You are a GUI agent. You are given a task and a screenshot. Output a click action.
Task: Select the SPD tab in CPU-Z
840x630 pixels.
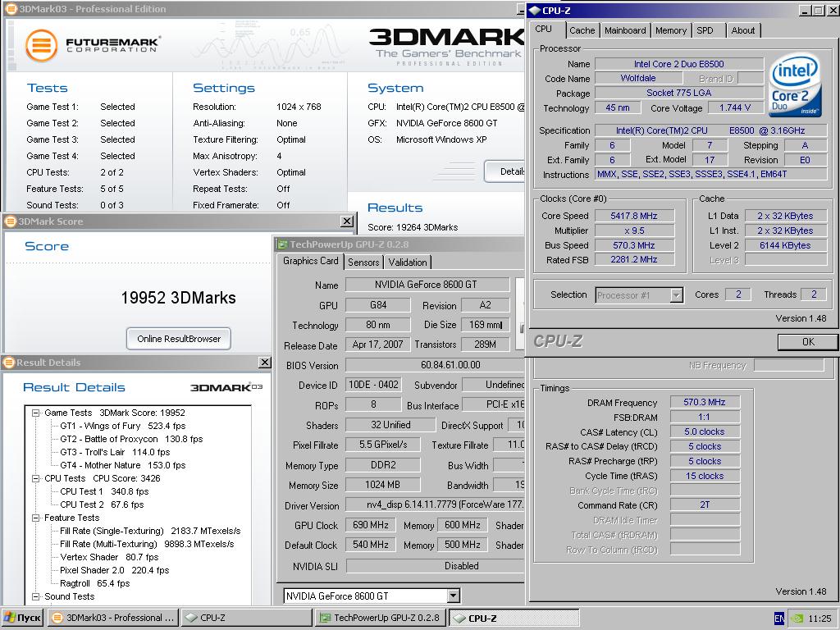pyautogui.click(x=705, y=30)
